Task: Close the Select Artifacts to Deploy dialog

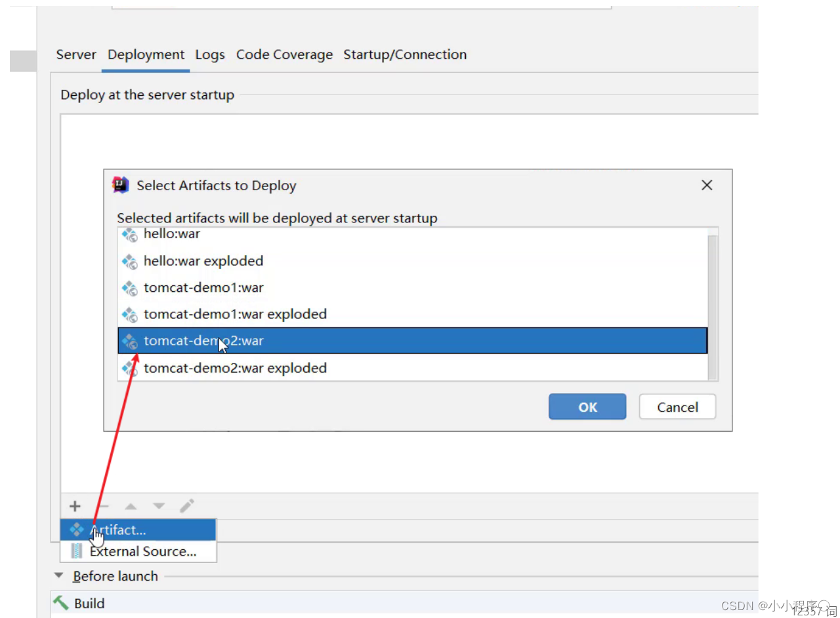Action: click(707, 186)
